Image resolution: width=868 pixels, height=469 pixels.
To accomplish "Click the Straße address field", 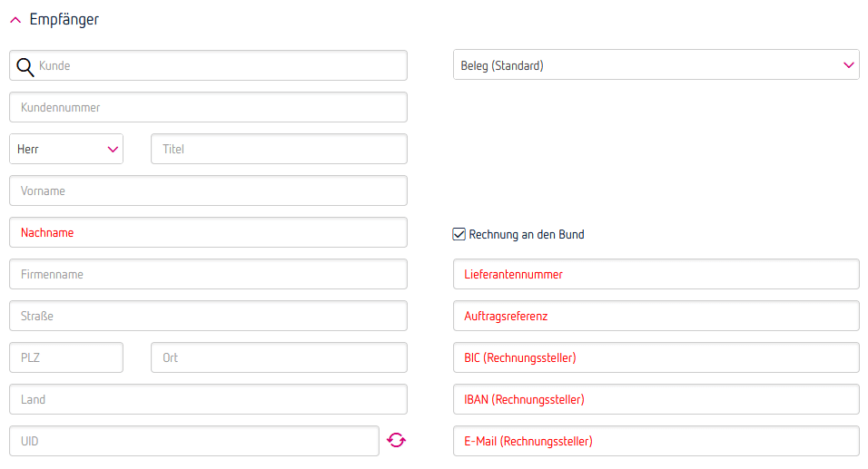I will [208, 316].
